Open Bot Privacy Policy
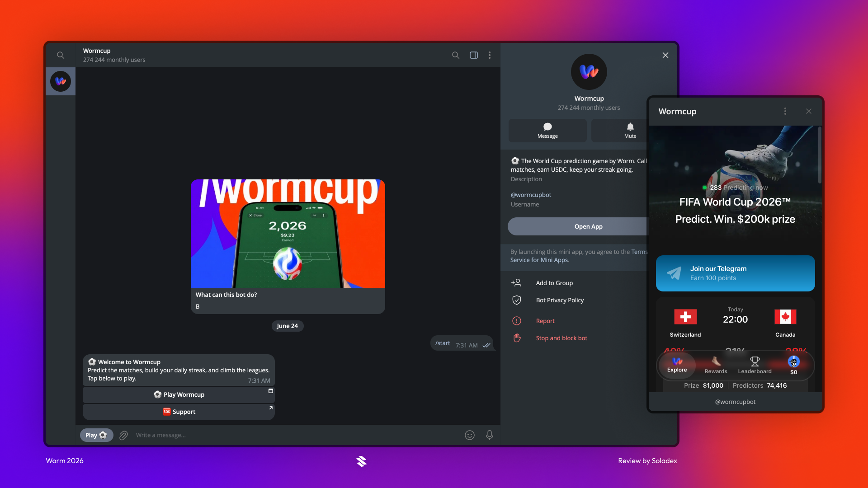The image size is (868, 488). pos(560,300)
